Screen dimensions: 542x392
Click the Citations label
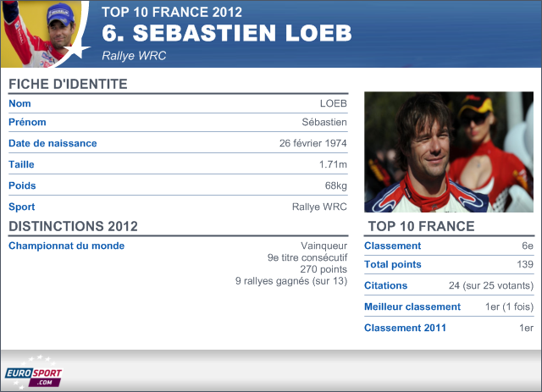(x=386, y=285)
